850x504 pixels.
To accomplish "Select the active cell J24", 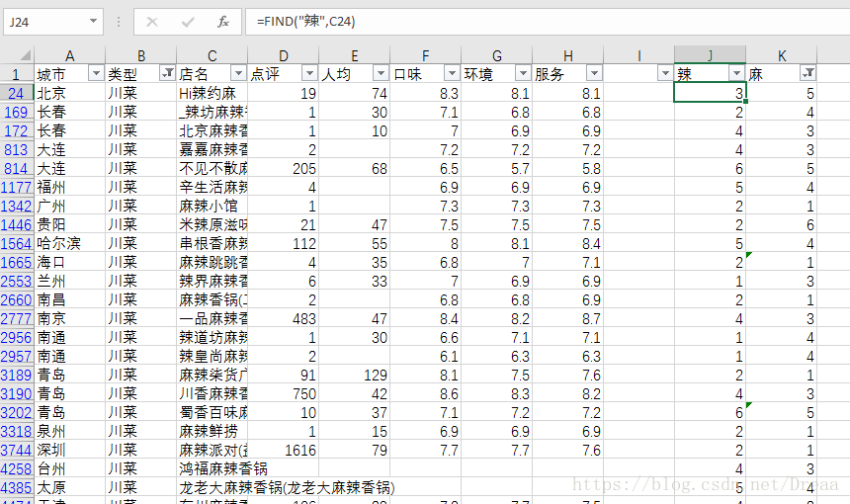I will coord(710,93).
